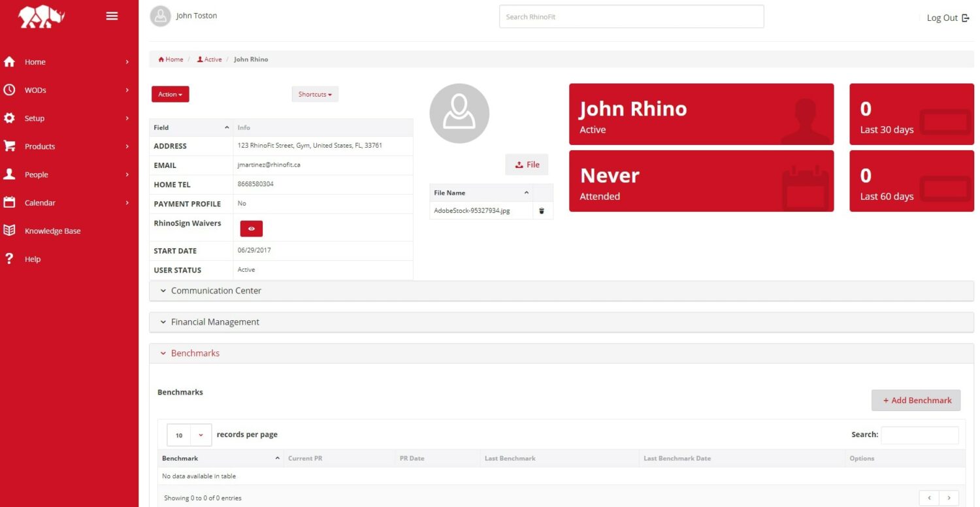
Task: Open the Knowledge Base icon
Action: [x=10, y=230]
